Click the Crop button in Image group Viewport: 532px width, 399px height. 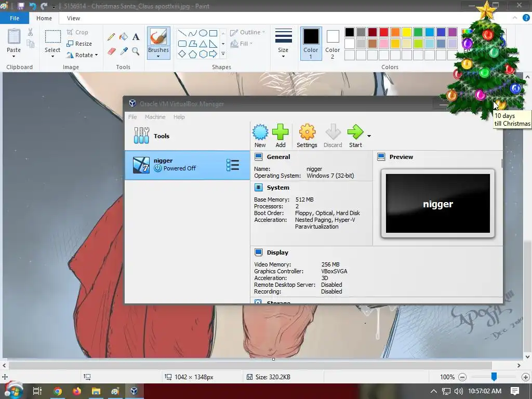click(x=78, y=32)
